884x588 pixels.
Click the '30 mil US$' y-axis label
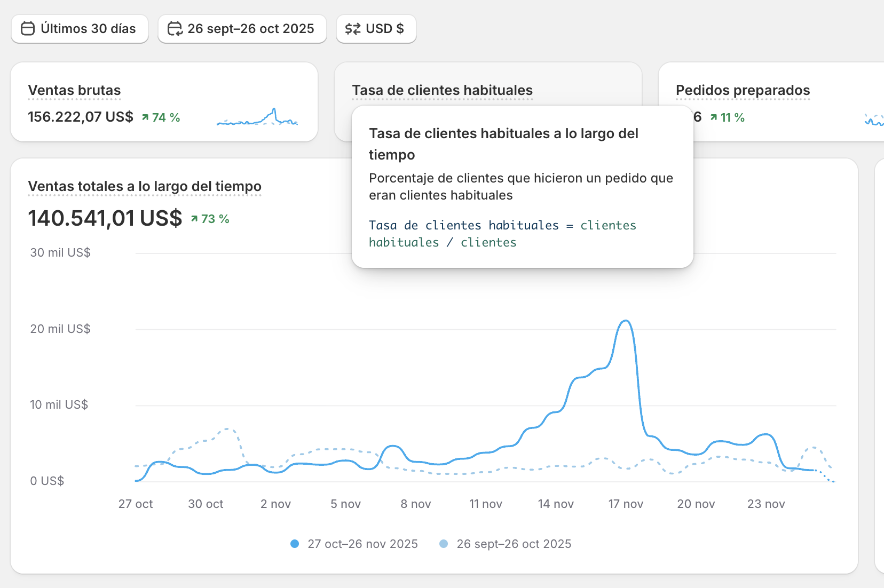[x=60, y=252]
